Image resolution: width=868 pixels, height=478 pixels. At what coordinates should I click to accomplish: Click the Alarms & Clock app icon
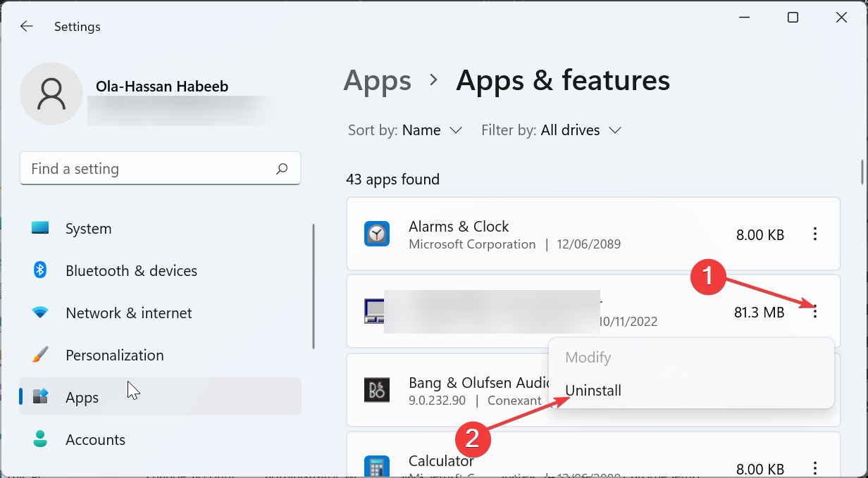[377, 234]
